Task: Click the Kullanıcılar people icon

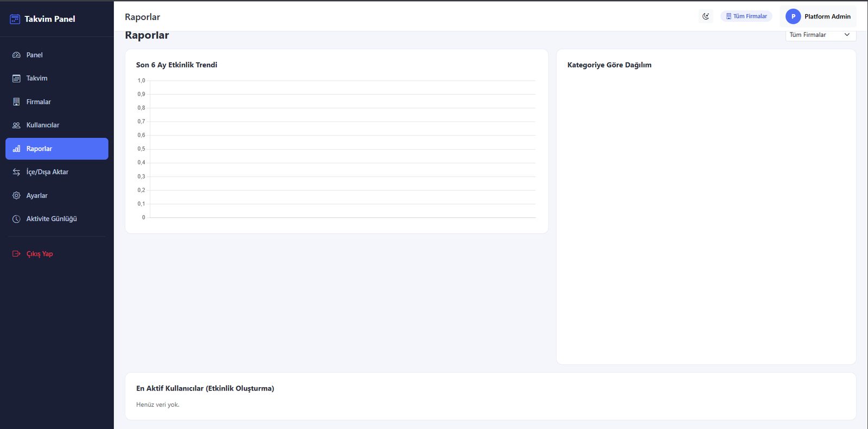Action: coord(16,125)
